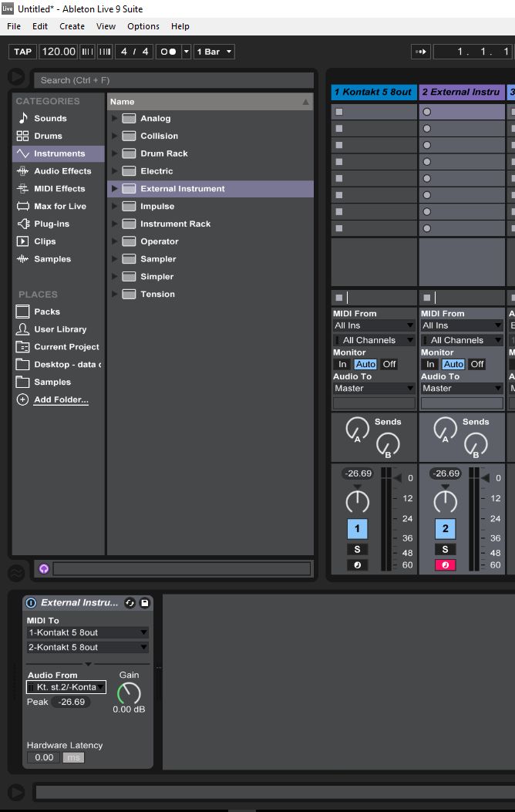
Task: Select the Instruments category
Action: (58, 153)
